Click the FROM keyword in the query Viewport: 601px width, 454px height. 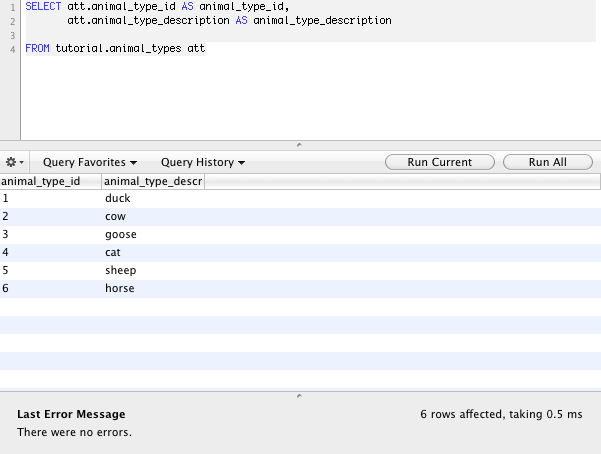(37, 48)
